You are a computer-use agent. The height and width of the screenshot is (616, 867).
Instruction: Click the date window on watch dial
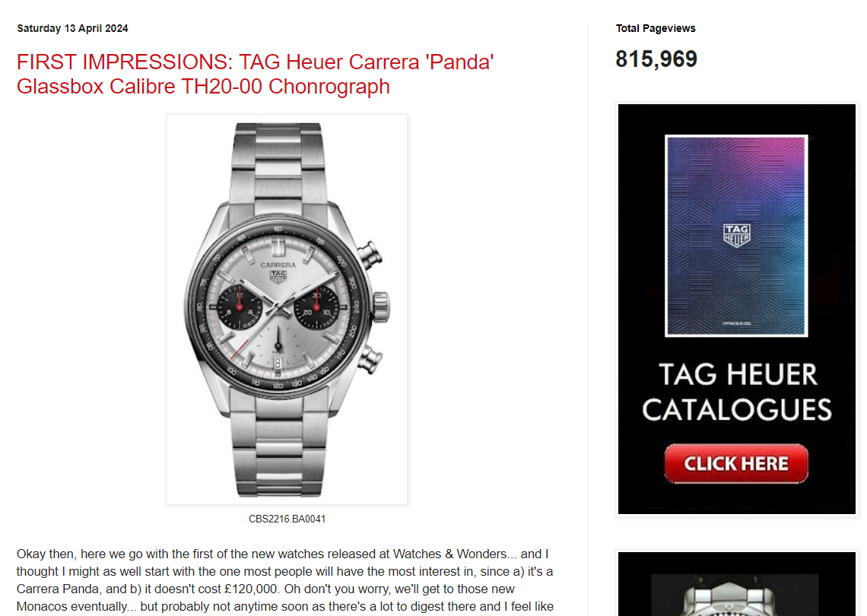point(278,364)
